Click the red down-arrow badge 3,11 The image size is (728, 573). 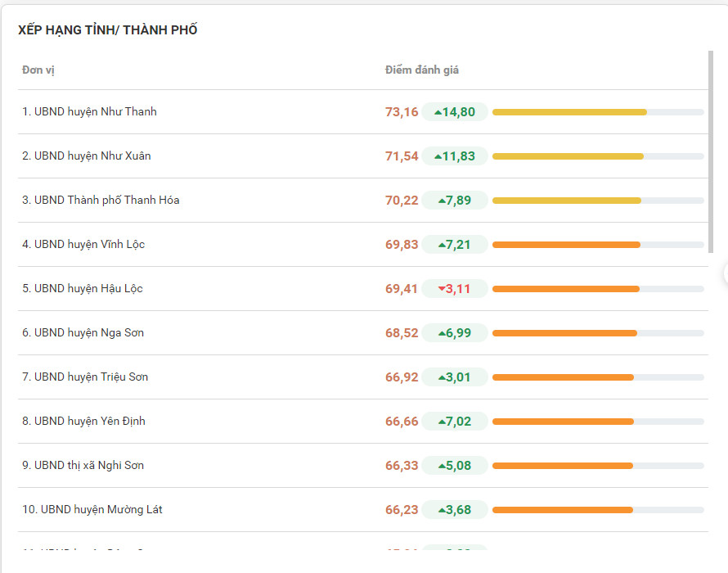pos(455,289)
